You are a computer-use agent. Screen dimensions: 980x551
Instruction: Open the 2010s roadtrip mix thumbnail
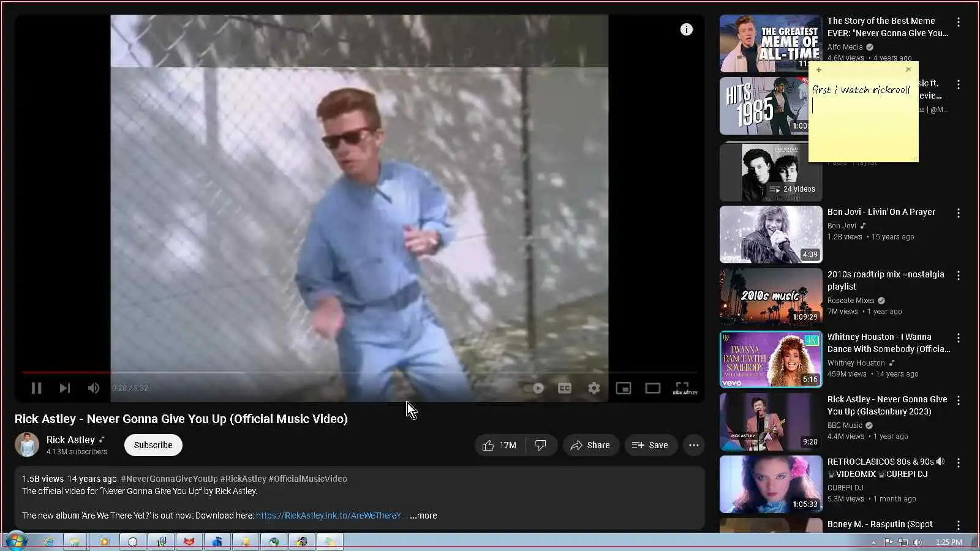(x=771, y=297)
